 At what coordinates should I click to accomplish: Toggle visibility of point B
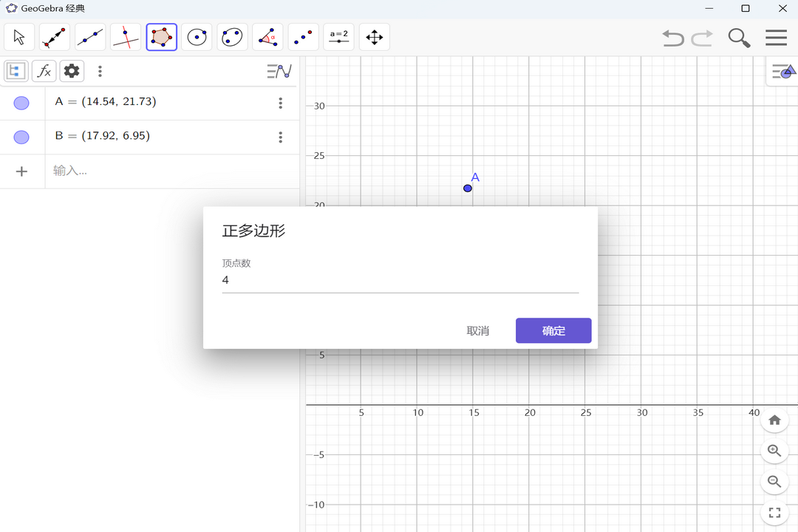click(21, 137)
